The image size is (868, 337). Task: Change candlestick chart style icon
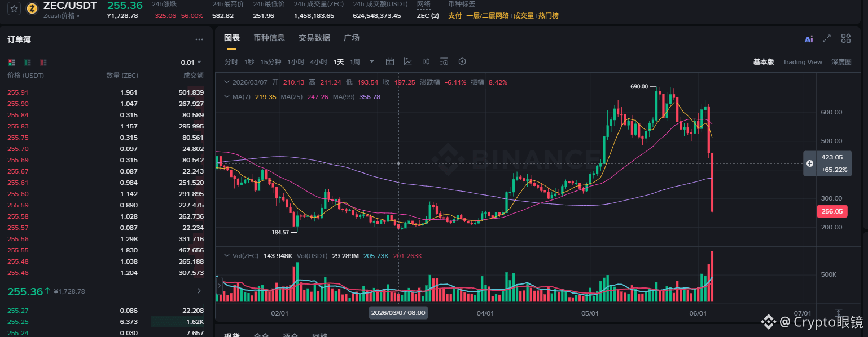point(426,61)
